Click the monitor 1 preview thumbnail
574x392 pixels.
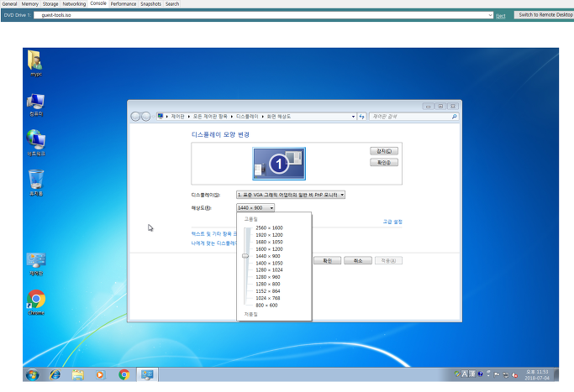click(x=279, y=164)
